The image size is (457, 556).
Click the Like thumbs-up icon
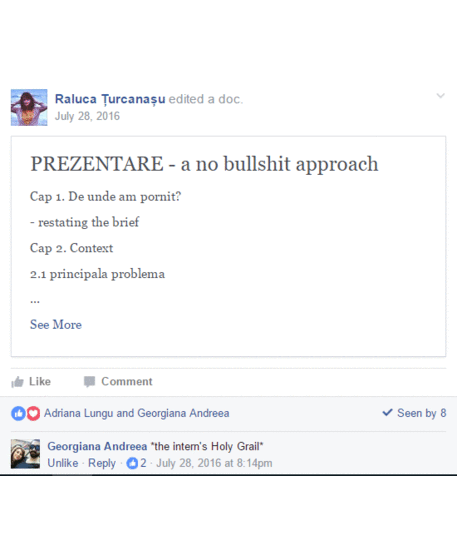coord(17,382)
